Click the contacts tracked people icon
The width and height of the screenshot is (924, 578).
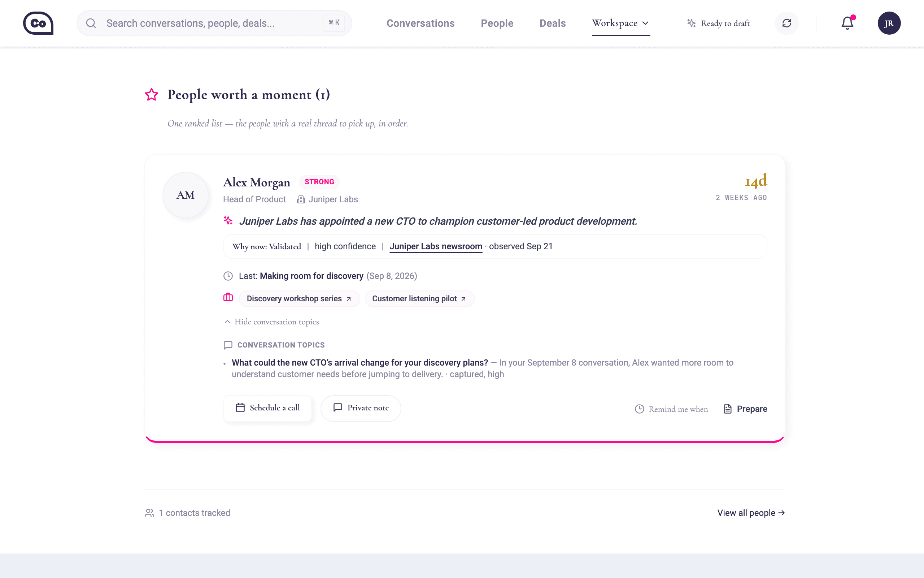149,513
